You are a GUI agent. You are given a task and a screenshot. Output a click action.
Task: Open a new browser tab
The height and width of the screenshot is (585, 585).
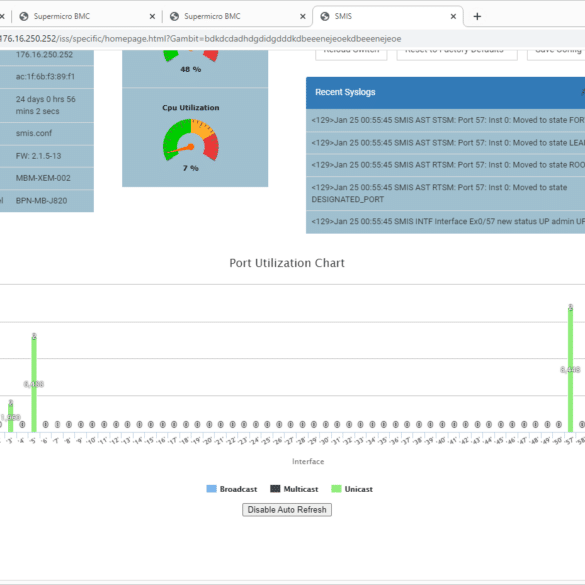(x=477, y=16)
